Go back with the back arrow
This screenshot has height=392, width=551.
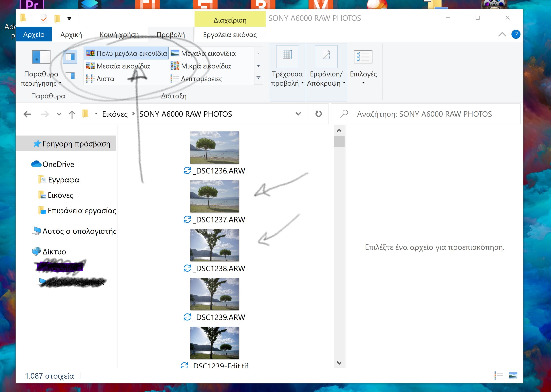coord(27,114)
